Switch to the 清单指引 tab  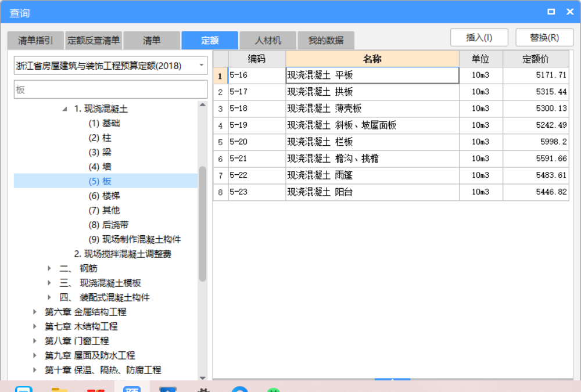coord(35,41)
